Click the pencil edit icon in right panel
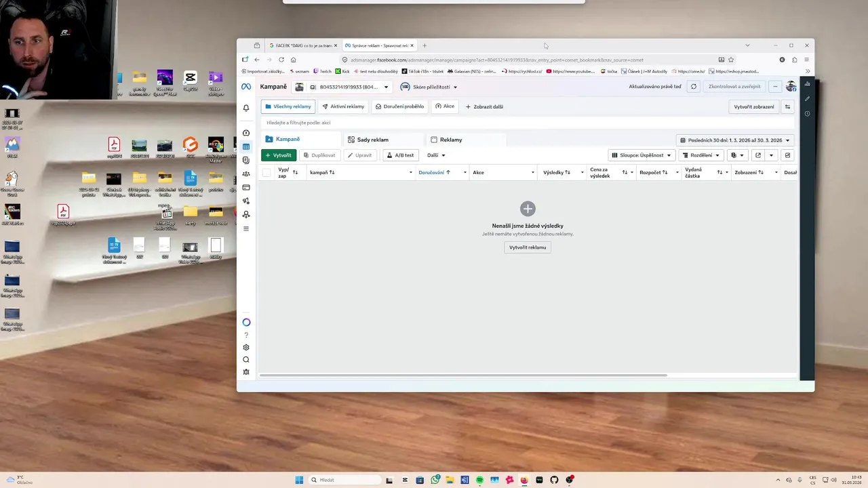 [807, 99]
